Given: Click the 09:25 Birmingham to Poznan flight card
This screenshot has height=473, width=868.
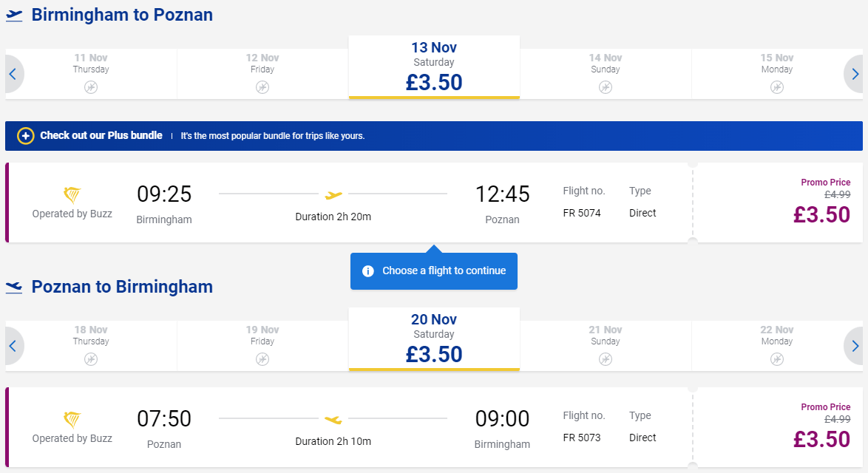Looking at the screenshot, I should pyautogui.click(x=434, y=203).
